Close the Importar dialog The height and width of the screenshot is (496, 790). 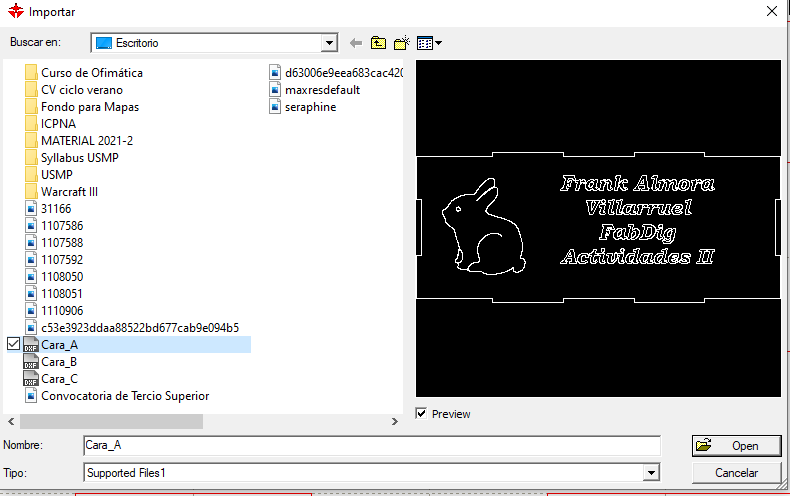[x=771, y=11]
